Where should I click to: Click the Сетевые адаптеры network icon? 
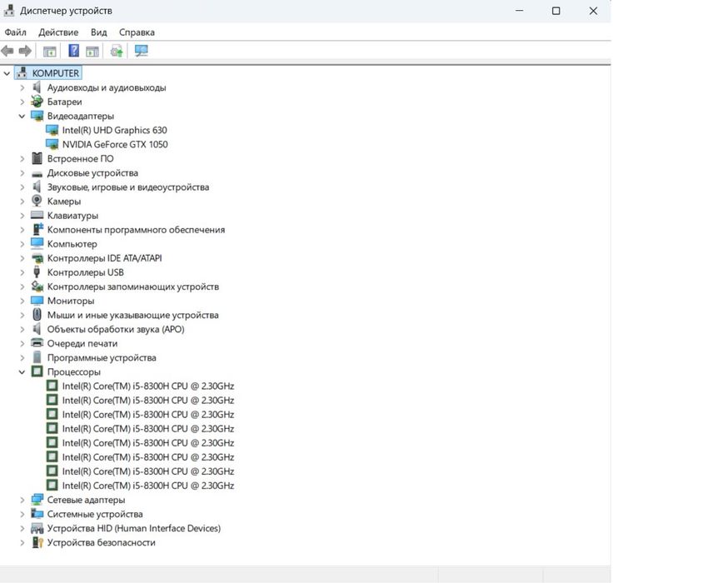[x=37, y=500]
